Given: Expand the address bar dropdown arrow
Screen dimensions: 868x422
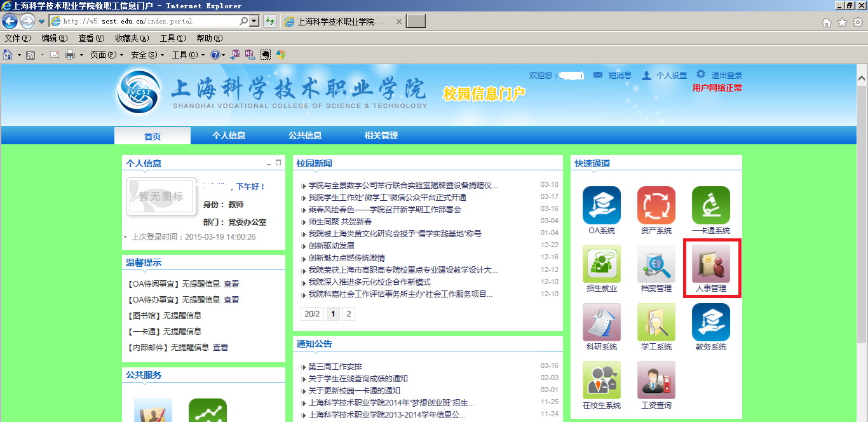Looking at the screenshot, I should coord(254,21).
